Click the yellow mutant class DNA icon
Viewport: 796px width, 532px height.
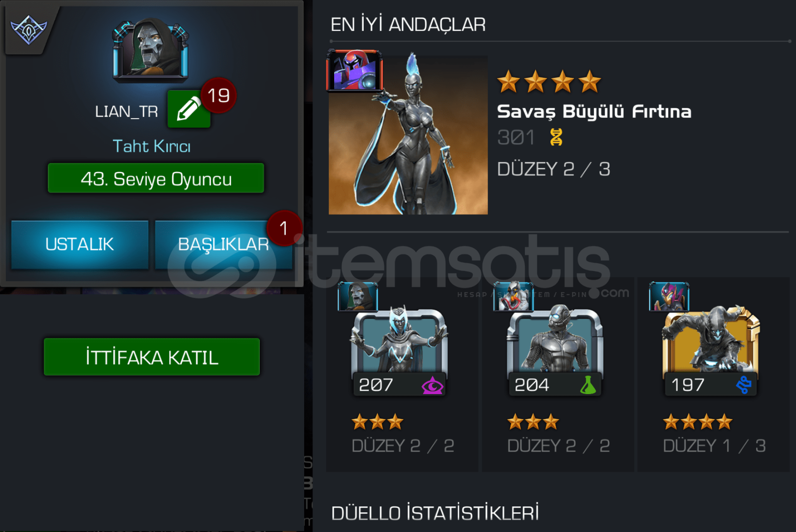556,137
